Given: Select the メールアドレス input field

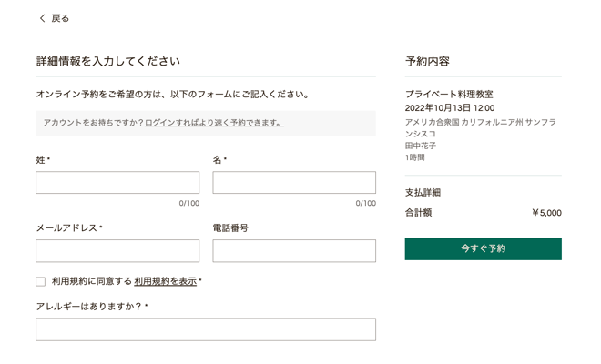Looking at the screenshot, I should (117, 251).
